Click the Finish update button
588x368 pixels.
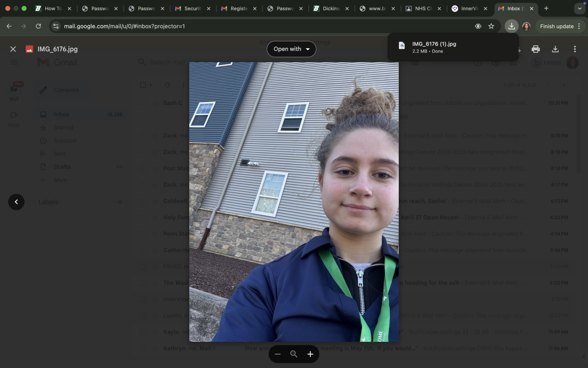[556, 26]
